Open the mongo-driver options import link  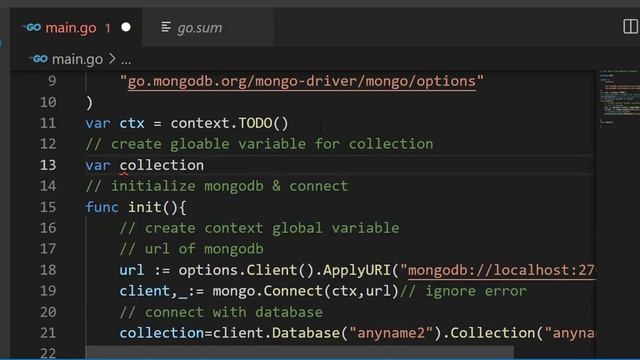pos(302,81)
